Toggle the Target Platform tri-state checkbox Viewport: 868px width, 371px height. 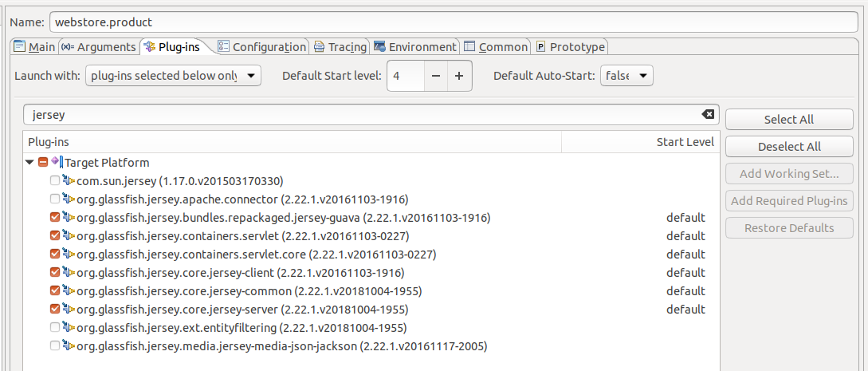(43, 163)
